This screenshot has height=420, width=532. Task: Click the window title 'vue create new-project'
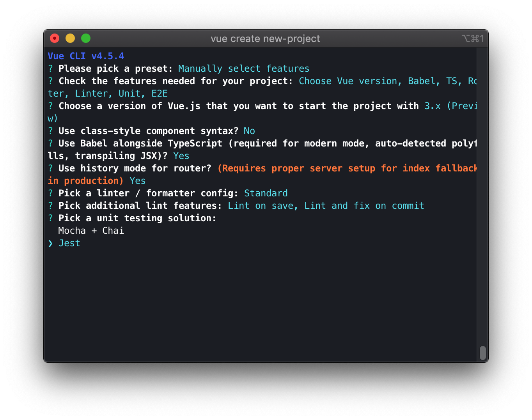[x=265, y=39]
